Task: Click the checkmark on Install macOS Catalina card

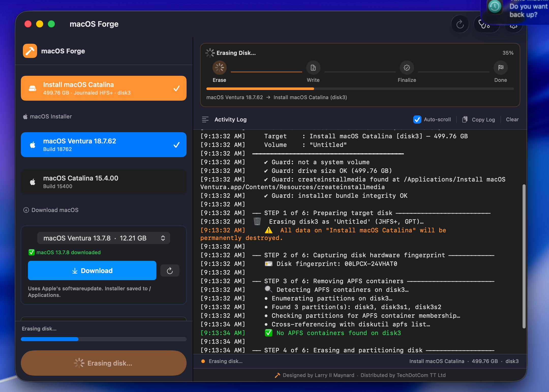Action: click(x=176, y=88)
